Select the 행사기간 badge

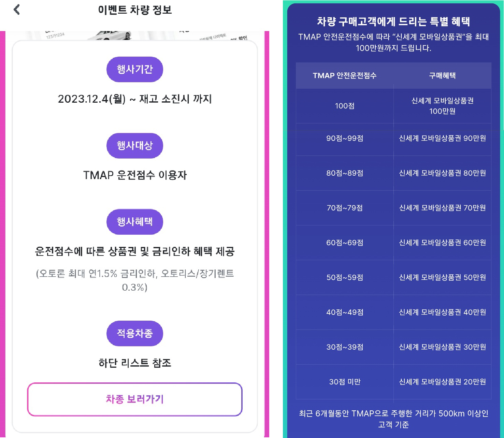tap(135, 69)
